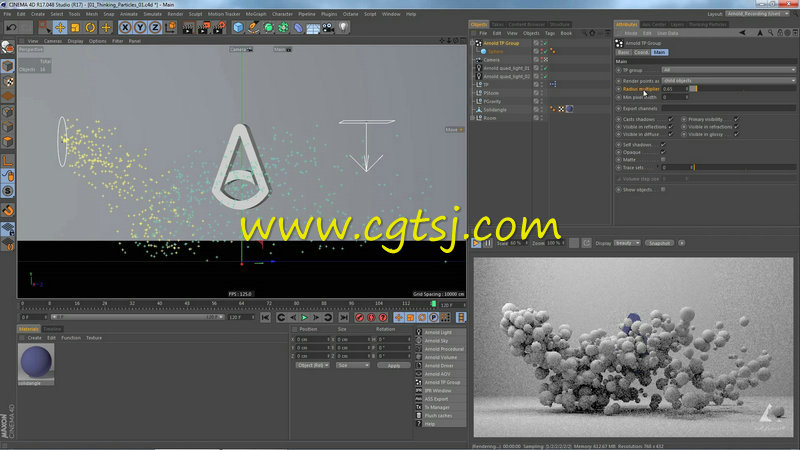The width and height of the screenshot is (800, 450).
Task: Expand the Room object tree item
Action: tap(473, 118)
